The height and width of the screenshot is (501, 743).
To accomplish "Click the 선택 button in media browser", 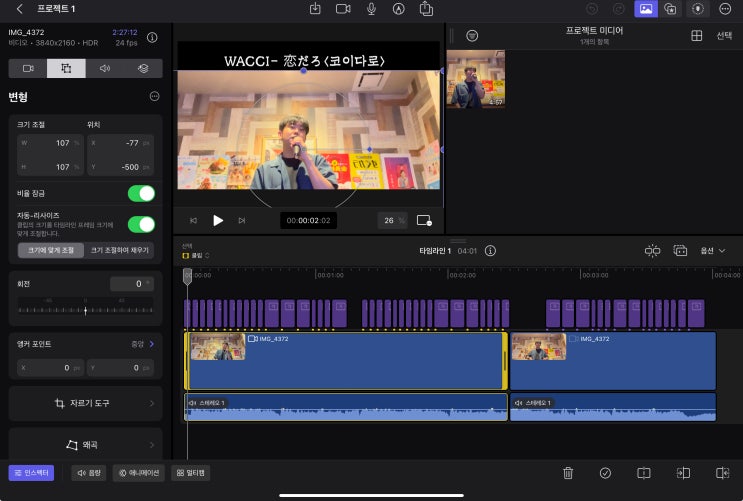I will tap(724, 36).
